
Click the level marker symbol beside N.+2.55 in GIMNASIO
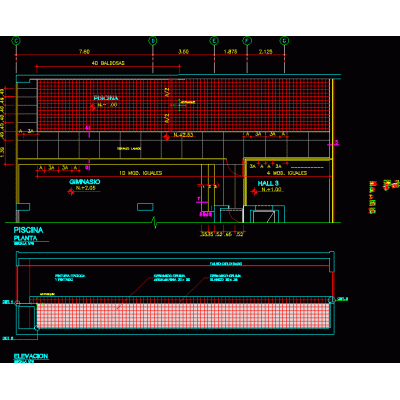click(x=71, y=192)
